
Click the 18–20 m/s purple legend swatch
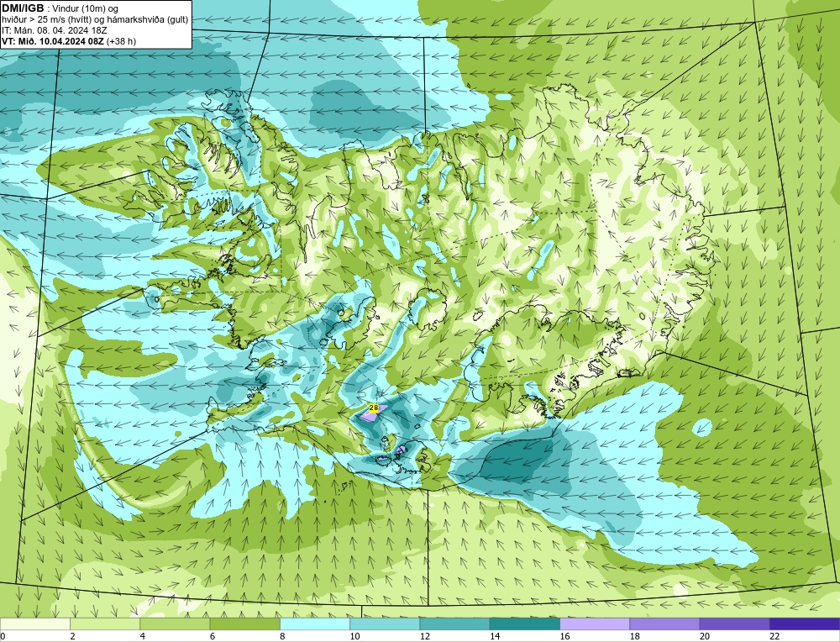tap(664, 624)
